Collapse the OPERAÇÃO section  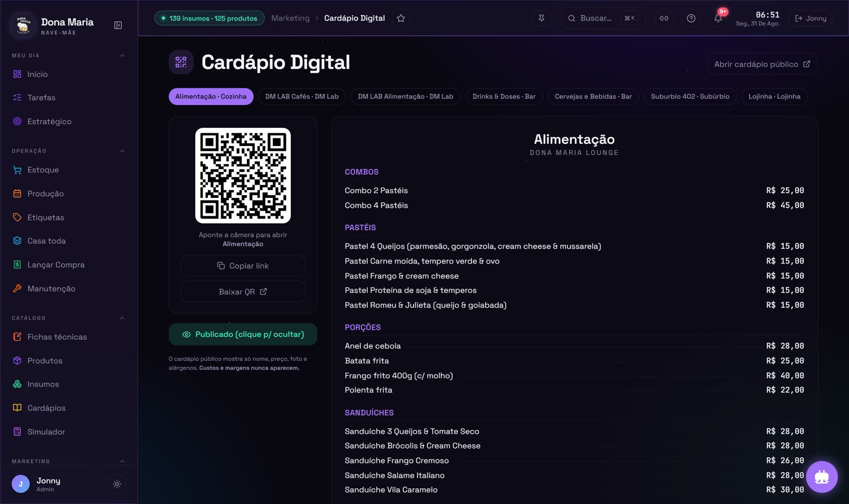pos(122,151)
